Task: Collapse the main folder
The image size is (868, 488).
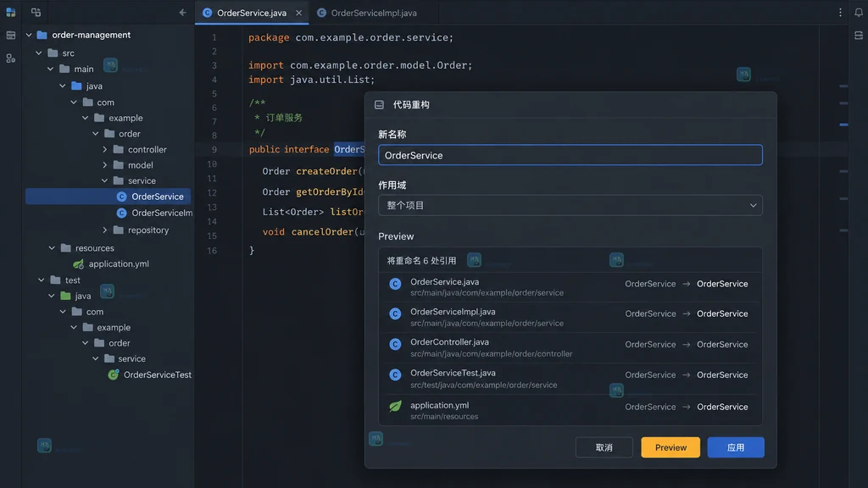Action: [x=50, y=69]
